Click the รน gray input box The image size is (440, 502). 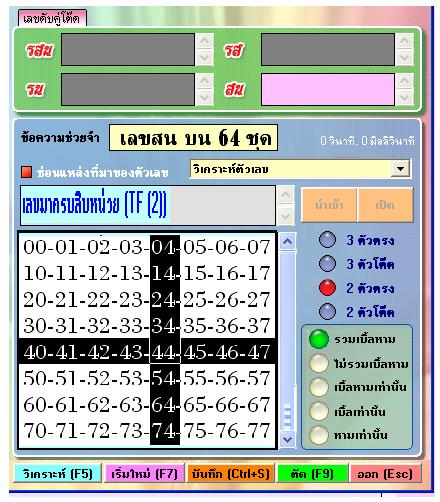[x=128, y=90]
